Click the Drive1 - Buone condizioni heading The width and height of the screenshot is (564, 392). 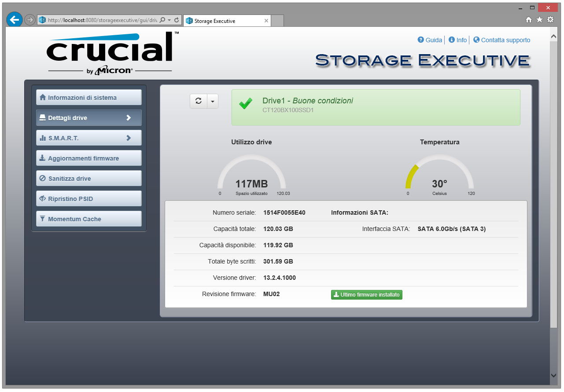pyautogui.click(x=308, y=101)
